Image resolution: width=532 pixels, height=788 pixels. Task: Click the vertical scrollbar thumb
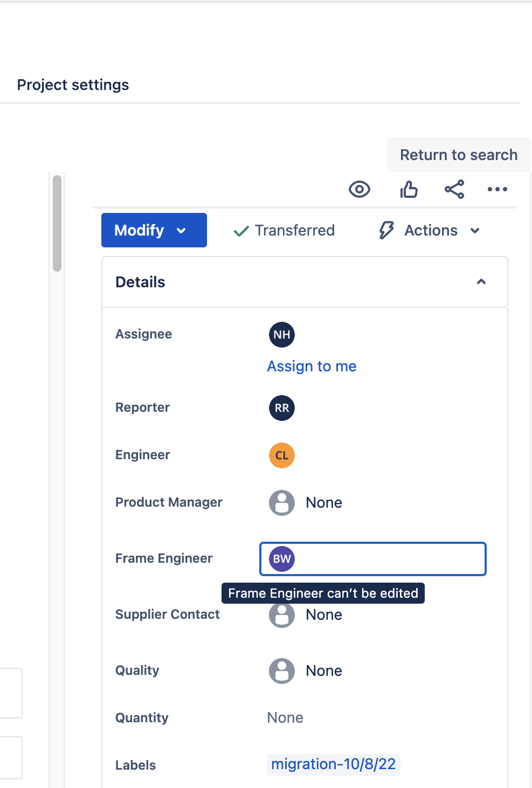tap(57, 223)
